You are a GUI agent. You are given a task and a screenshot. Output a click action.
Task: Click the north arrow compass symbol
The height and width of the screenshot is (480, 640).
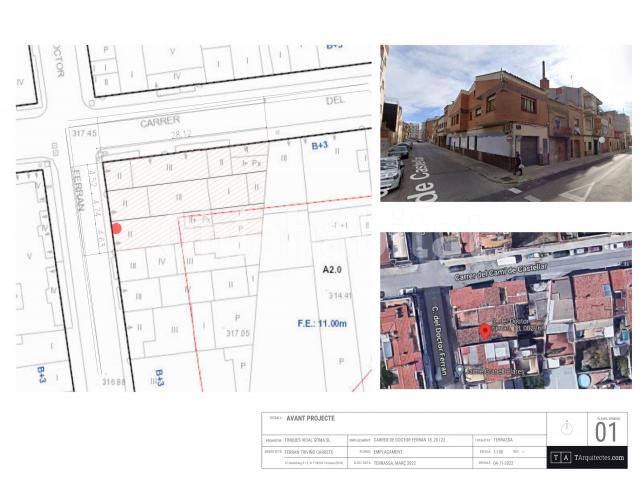(567, 427)
